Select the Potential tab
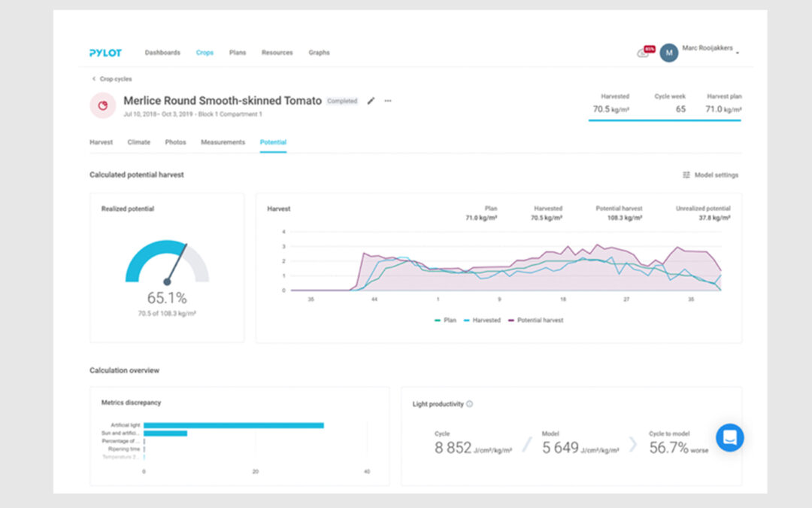The image size is (812, 508). [273, 142]
